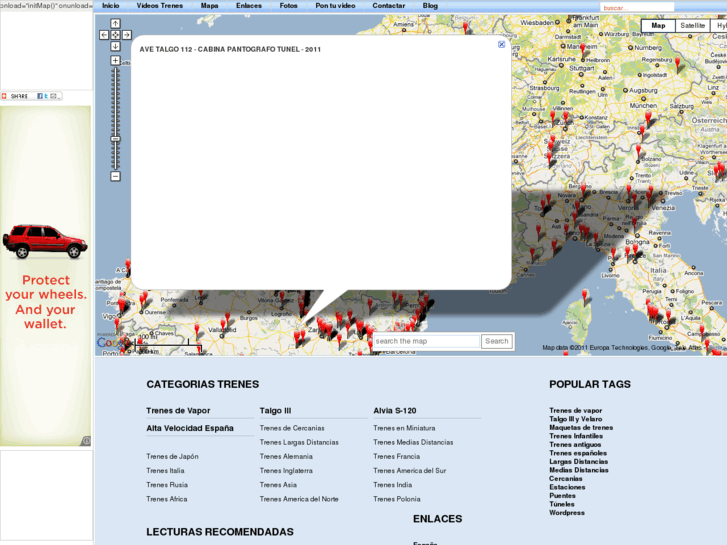Open Trenes de Vapor category
Viewport: 727px width, 545px height.
178,411
